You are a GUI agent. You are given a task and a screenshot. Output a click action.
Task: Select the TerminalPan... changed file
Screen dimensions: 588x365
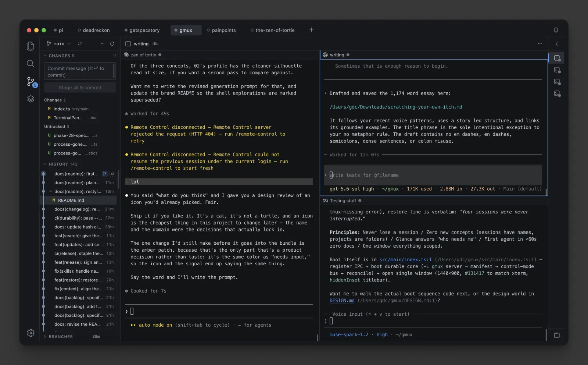point(78,118)
